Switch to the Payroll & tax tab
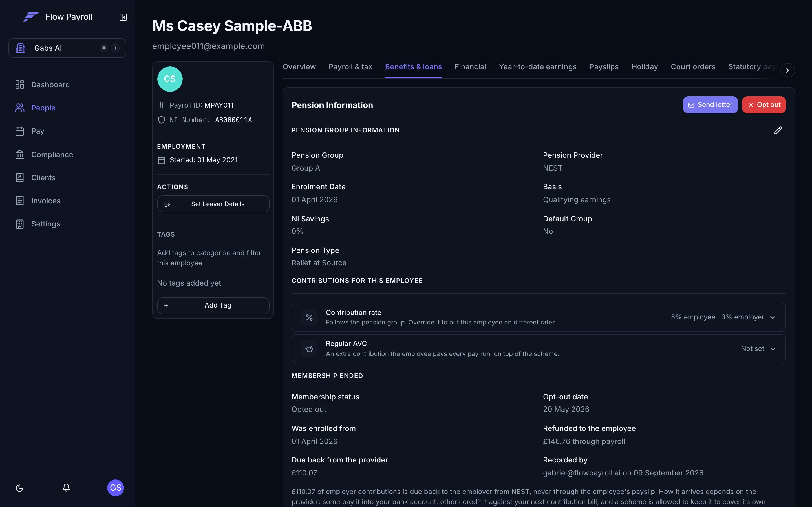This screenshot has width=812, height=507. (350, 67)
